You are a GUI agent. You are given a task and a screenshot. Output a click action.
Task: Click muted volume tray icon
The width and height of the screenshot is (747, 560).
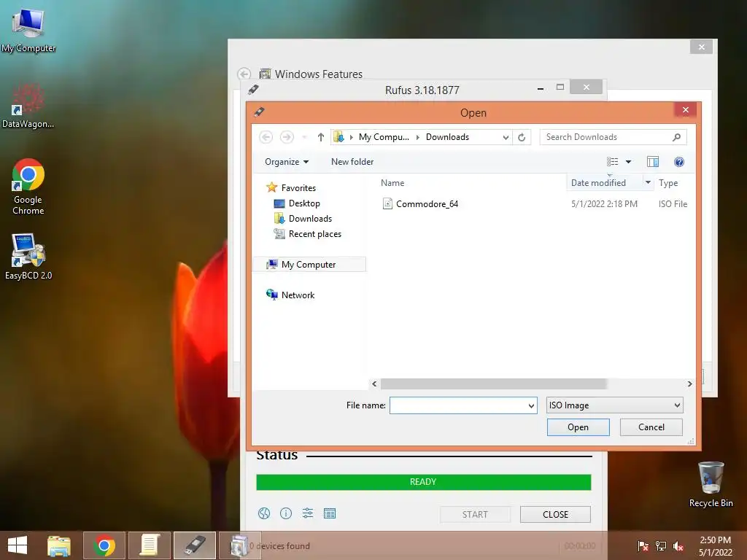tap(678, 546)
